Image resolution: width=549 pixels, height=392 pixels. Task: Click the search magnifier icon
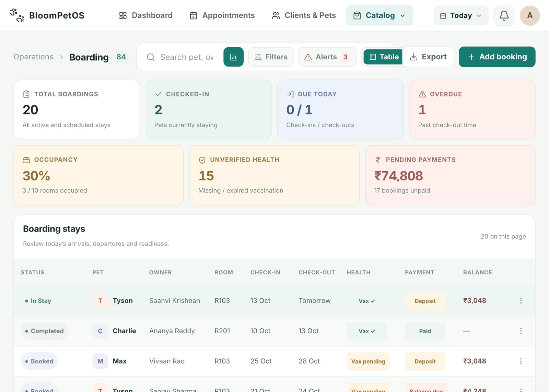click(x=151, y=57)
